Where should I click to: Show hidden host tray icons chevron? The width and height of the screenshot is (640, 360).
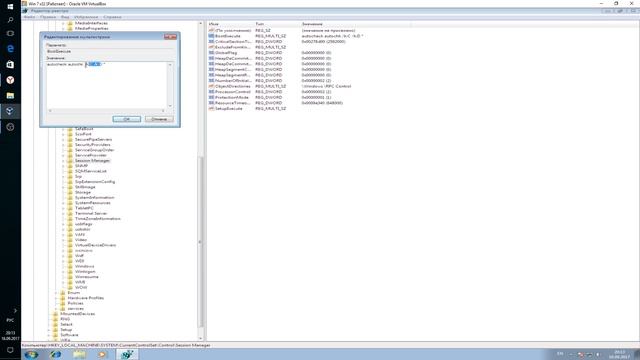point(15,311)
